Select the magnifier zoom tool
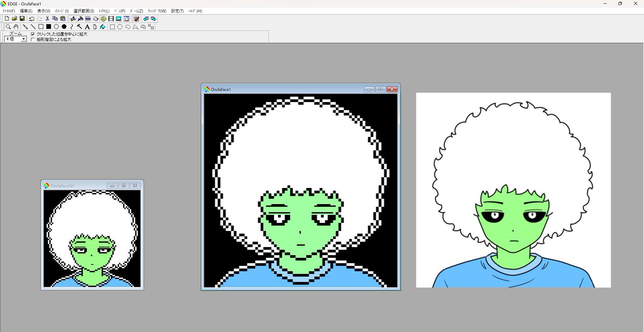 coord(8,27)
